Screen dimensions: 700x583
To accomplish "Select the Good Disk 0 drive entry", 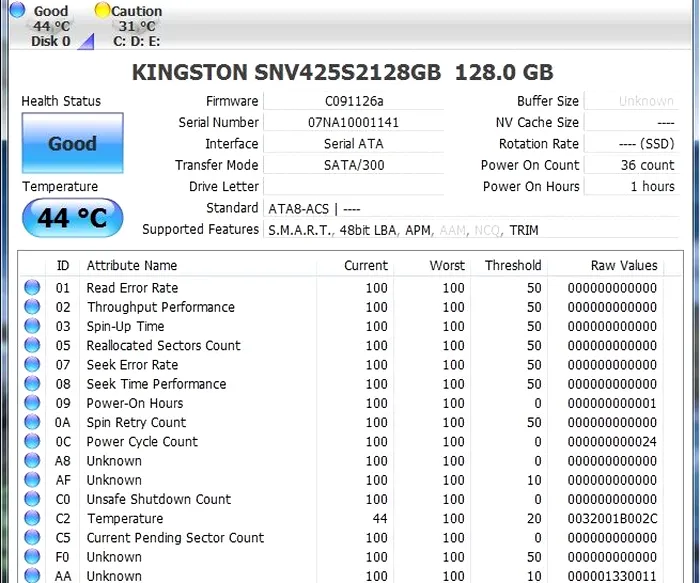I will tap(45, 25).
